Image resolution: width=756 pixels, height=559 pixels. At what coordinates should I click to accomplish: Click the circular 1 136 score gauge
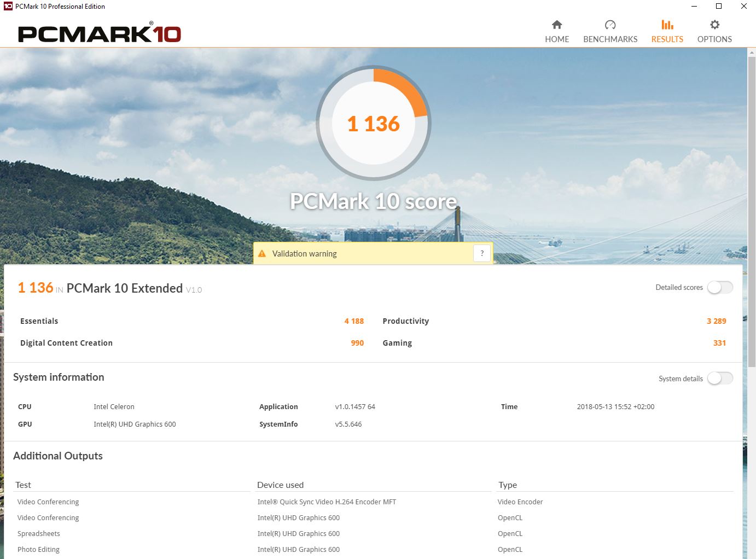click(374, 123)
